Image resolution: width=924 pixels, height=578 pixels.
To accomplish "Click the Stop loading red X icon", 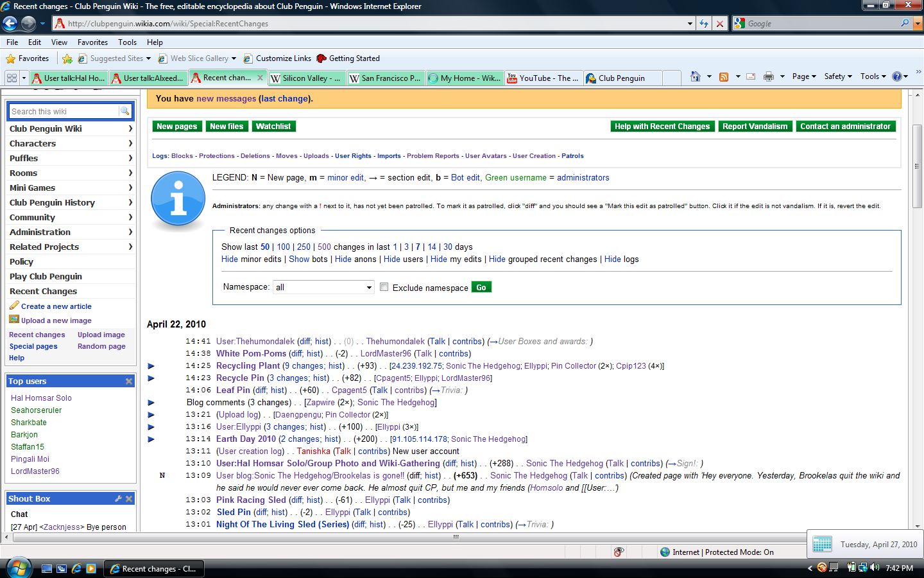I will 720,24.
